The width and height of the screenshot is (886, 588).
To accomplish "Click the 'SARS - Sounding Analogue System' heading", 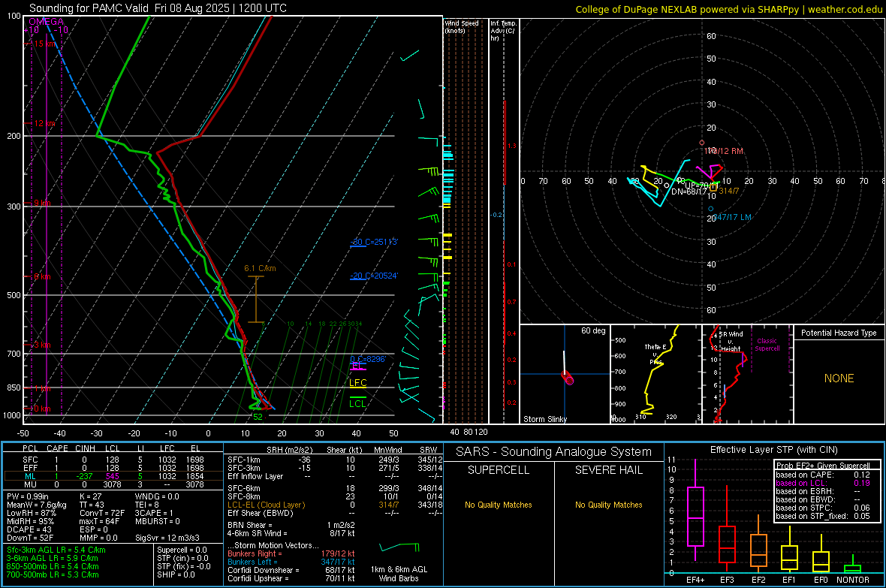I will (x=554, y=452).
